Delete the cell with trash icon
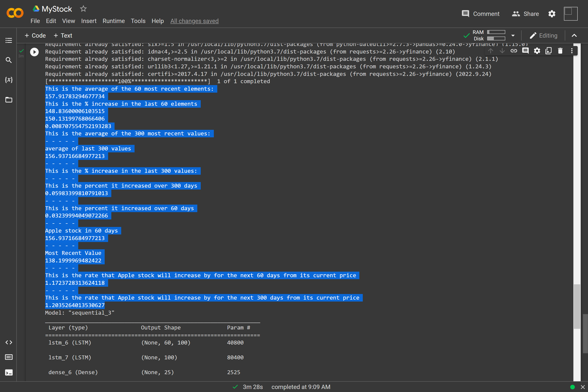This screenshot has height=392, width=588. point(560,51)
